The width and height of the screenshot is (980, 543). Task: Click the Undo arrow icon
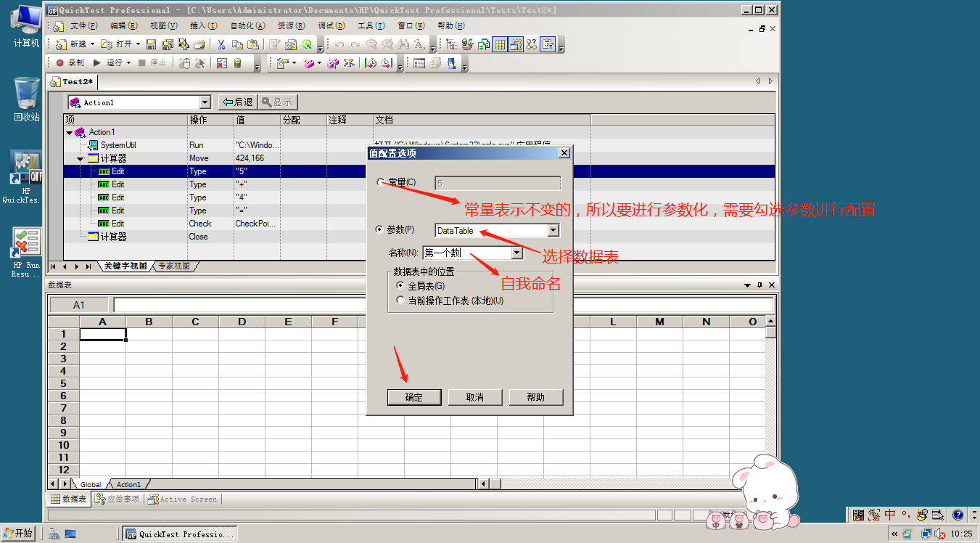coord(339,44)
